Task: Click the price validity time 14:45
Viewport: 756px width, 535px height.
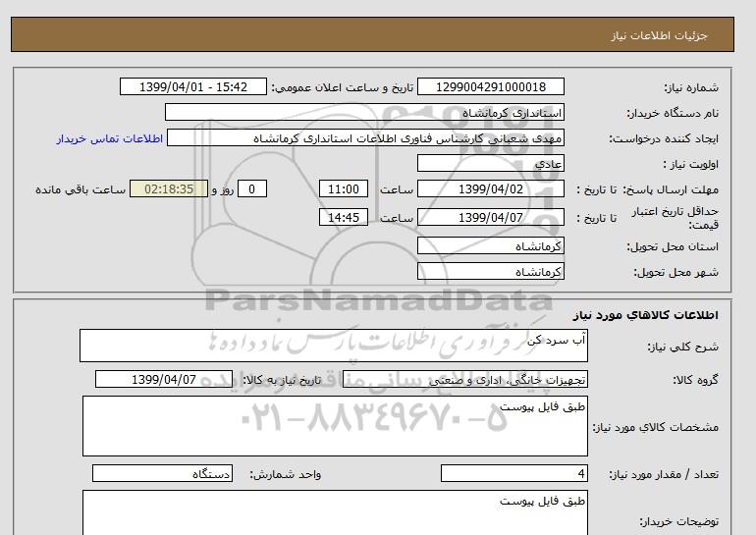Action: pyautogui.click(x=344, y=217)
